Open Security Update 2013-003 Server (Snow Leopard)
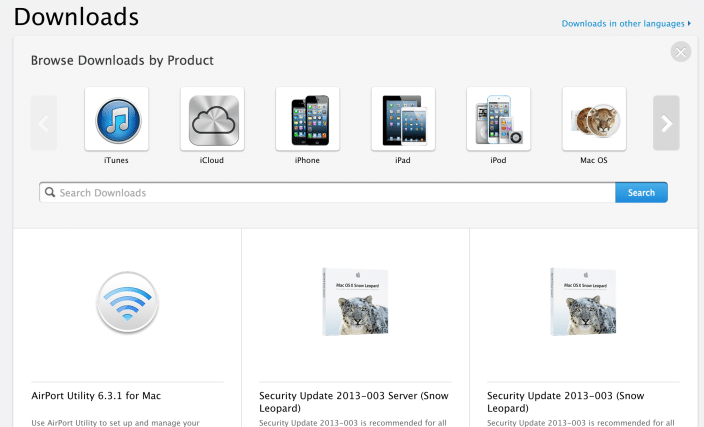The image size is (704, 427). [354, 402]
